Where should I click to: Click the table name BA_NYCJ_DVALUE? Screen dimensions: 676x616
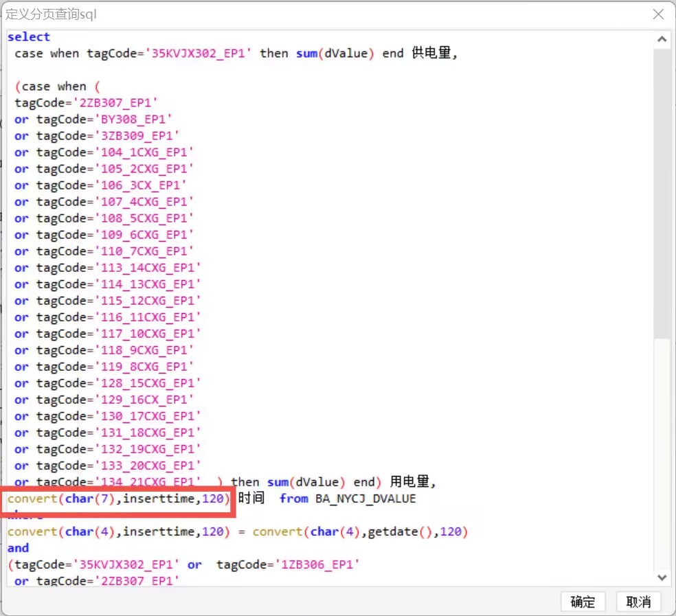click(x=365, y=499)
